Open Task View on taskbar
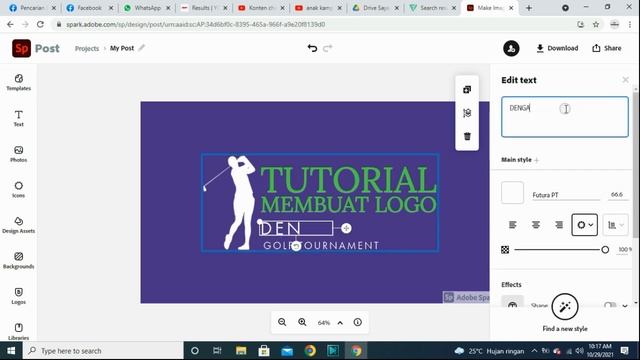This screenshot has width=640, height=360. click(x=217, y=351)
